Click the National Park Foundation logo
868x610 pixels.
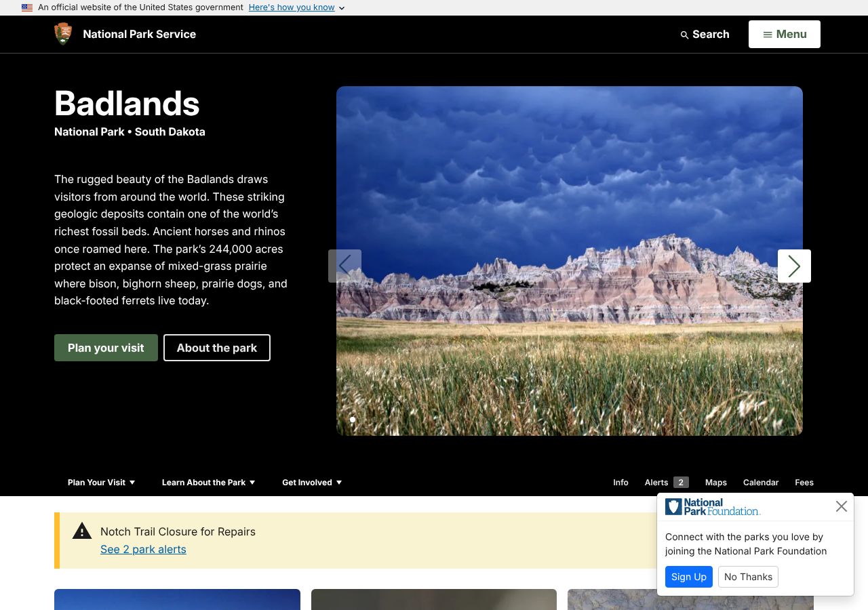tap(713, 507)
